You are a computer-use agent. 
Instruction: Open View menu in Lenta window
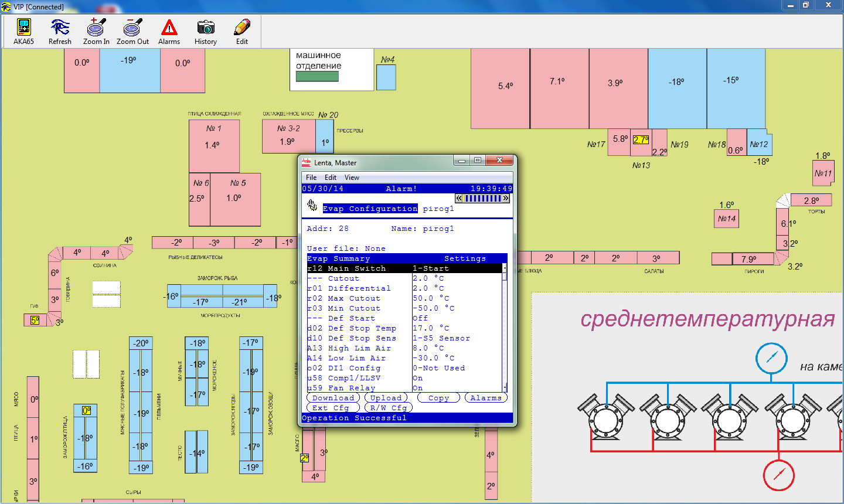pyautogui.click(x=352, y=178)
